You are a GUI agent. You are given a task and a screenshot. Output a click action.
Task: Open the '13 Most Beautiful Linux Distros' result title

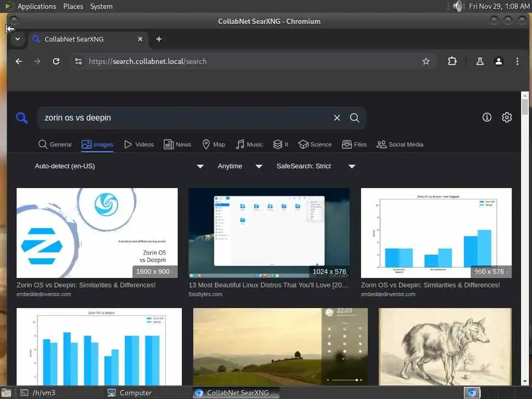tap(269, 285)
